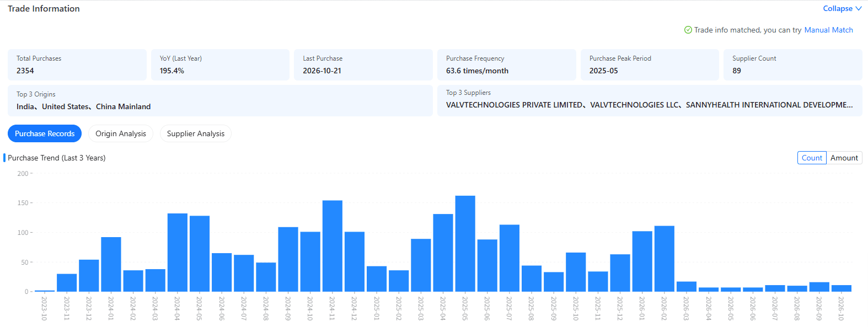Click the Total Purchases stat card
Viewport: 868px width, 327px height.
[x=77, y=65]
